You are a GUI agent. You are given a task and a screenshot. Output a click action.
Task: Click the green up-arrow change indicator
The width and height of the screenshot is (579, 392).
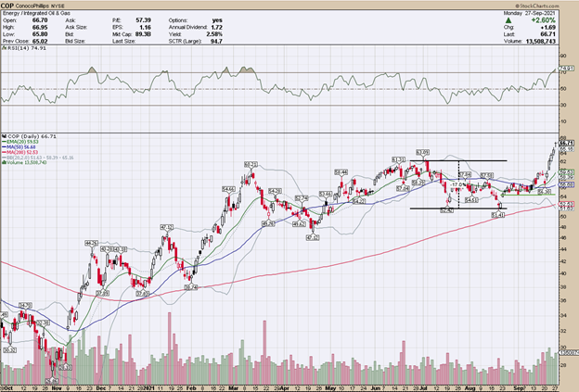point(508,20)
